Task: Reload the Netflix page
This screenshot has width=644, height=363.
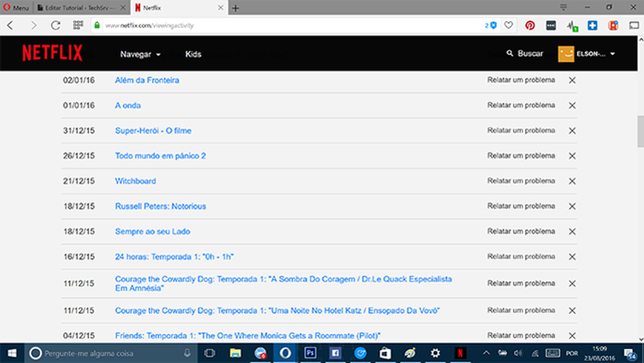Action: pos(56,26)
